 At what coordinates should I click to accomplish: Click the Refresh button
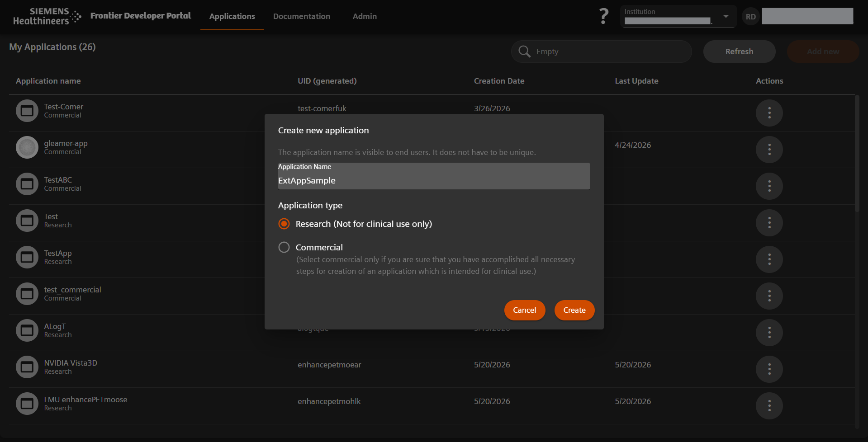pos(739,52)
